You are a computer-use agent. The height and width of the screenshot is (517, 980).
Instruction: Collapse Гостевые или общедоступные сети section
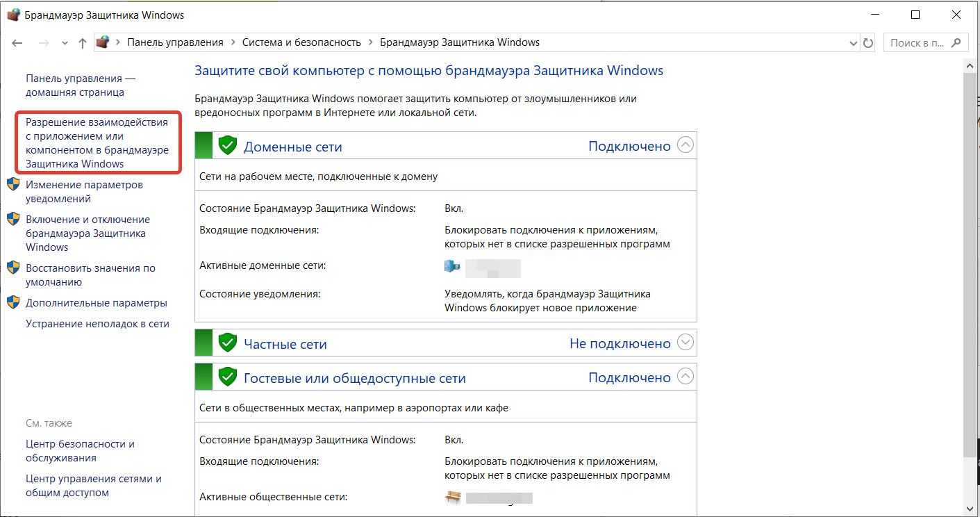pos(685,377)
